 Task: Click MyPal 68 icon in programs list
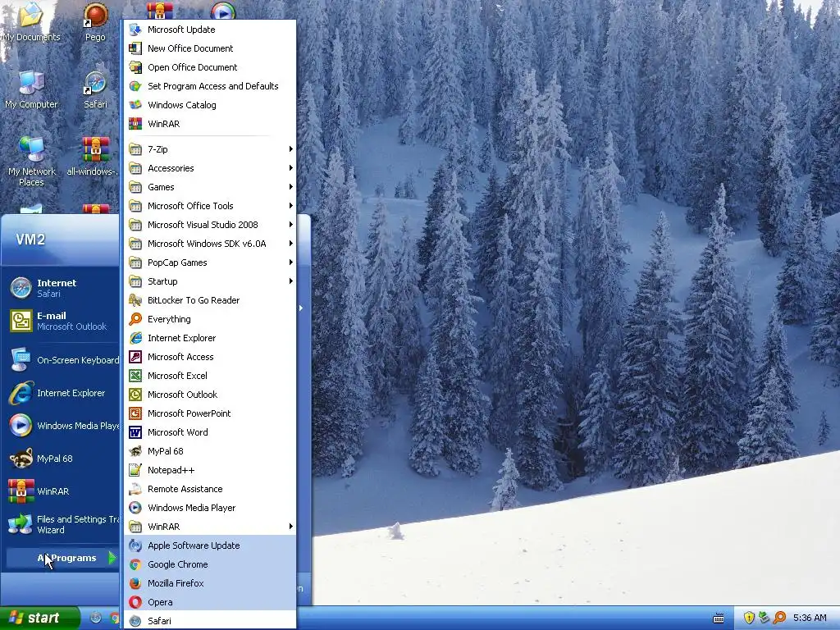[135, 451]
